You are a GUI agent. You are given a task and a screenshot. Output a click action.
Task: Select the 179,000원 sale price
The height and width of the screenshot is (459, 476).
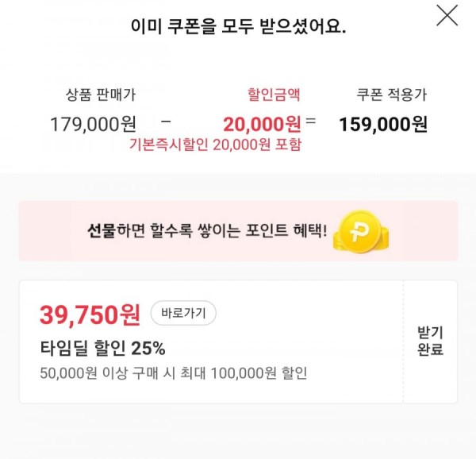coord(93,125)
